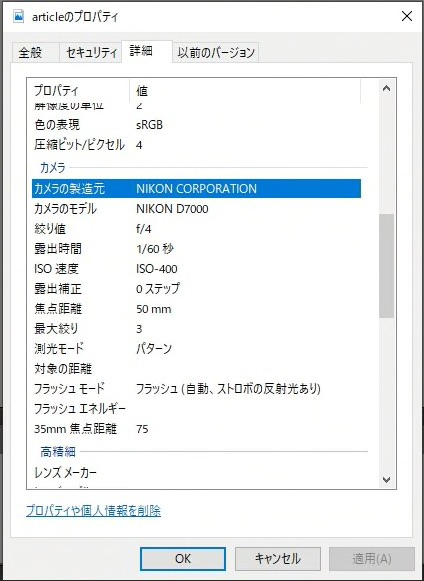This screenshot has height=581, width=424.
Task: Select the 対象の距離 property
Action: pos(63,369)
